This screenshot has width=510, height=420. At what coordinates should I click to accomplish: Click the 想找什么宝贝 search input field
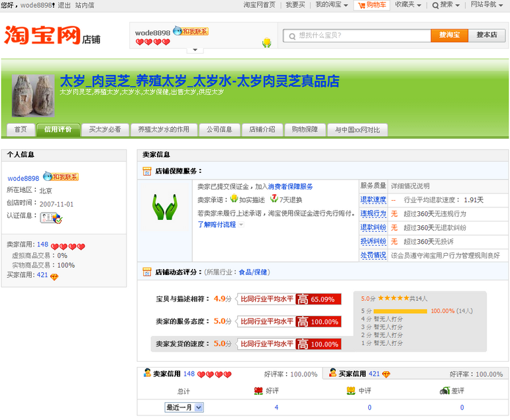[x=357, y=36]
